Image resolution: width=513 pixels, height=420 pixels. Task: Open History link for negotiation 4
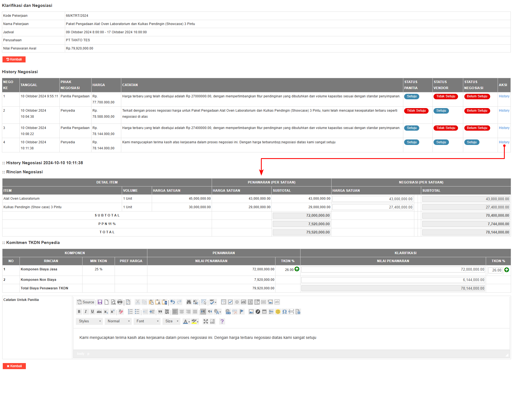click(x=504, y=142)
